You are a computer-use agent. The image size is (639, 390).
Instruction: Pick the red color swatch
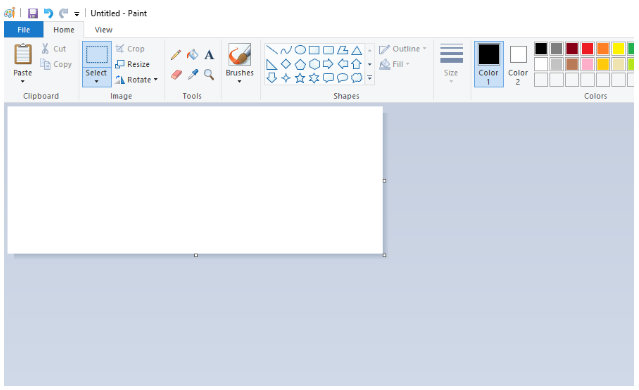tap(587, 48)
